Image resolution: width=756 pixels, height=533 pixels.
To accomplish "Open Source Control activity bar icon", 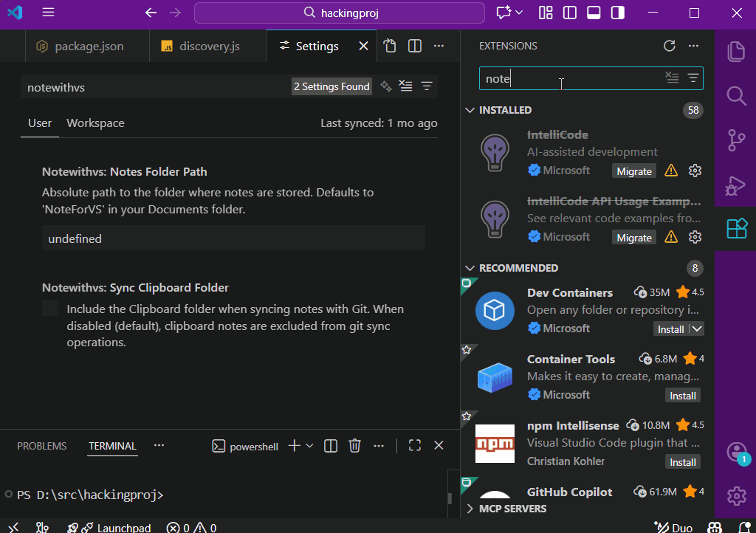I will 736,140.
